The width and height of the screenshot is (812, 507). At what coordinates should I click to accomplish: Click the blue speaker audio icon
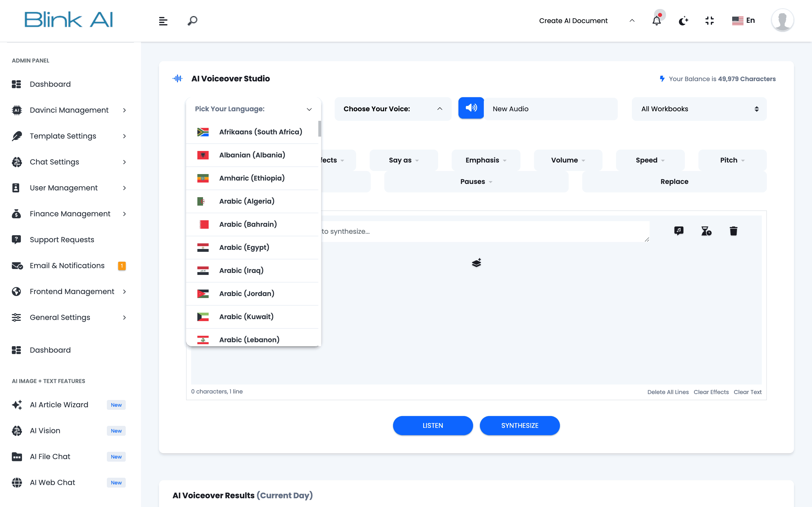click(471, 108)
